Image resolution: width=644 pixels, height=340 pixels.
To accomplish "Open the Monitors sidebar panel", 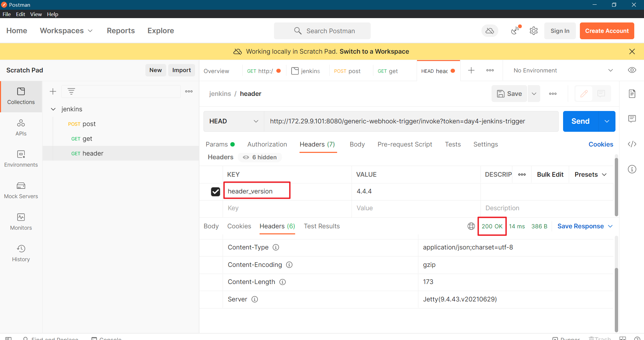I will tap(21, 222).
